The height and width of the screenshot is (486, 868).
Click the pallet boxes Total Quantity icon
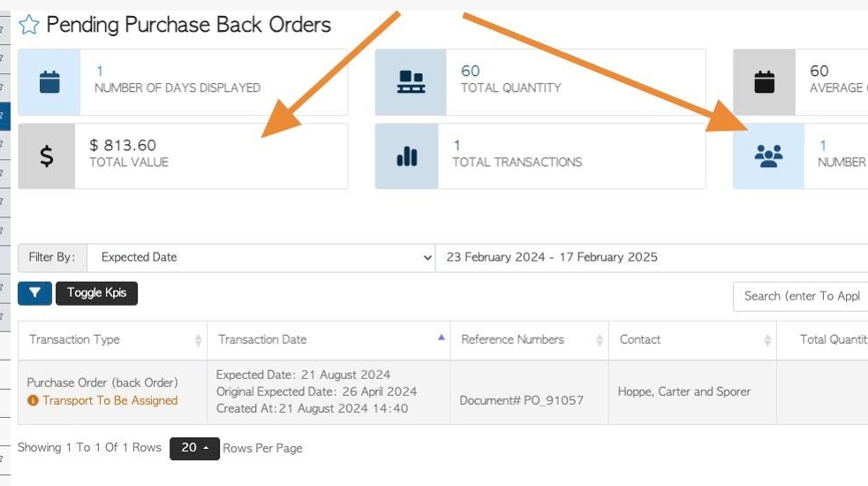coord(411,82)
